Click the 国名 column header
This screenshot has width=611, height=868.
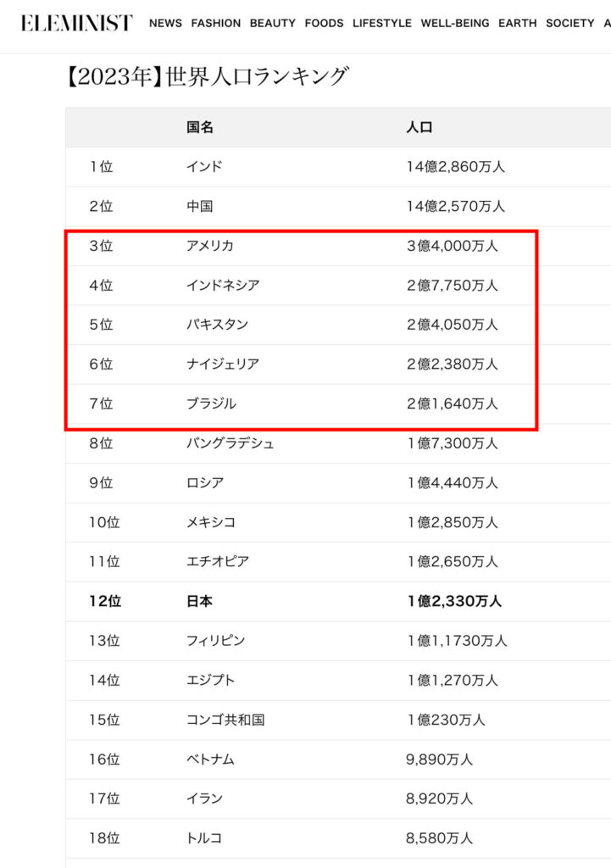click(200, 127)
